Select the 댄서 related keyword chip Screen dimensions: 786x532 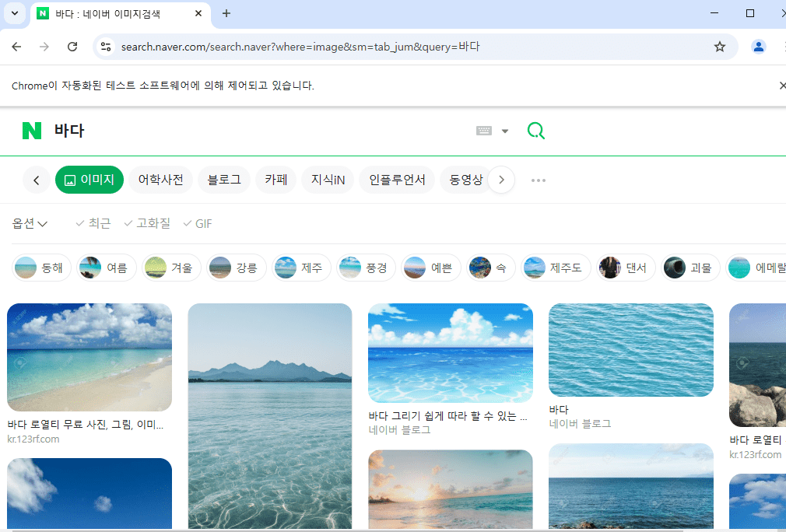626,268
